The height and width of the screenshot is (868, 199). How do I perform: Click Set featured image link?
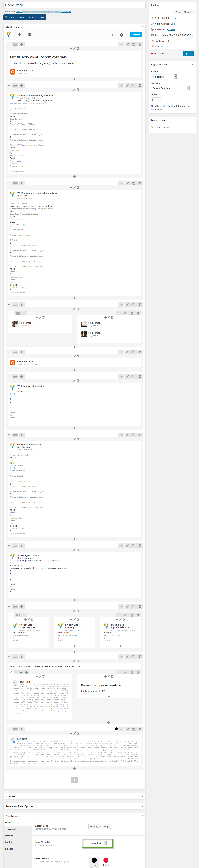[x=160, y=127]
